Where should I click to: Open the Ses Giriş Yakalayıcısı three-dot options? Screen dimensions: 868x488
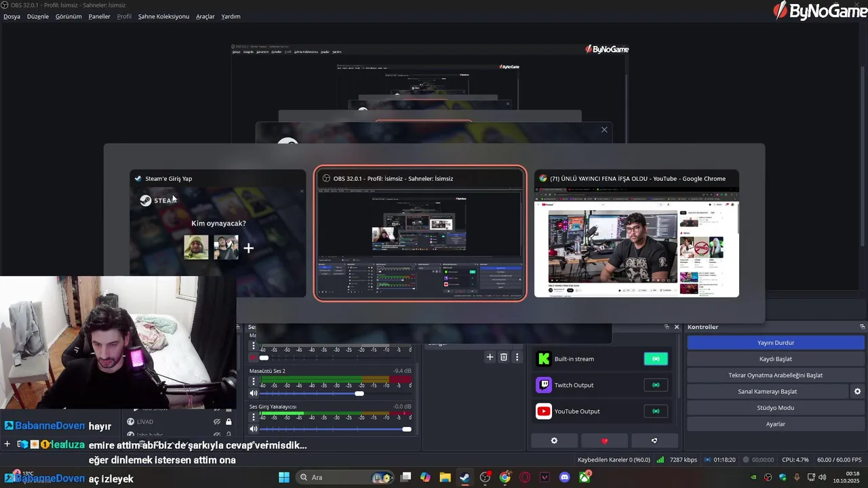254,417
